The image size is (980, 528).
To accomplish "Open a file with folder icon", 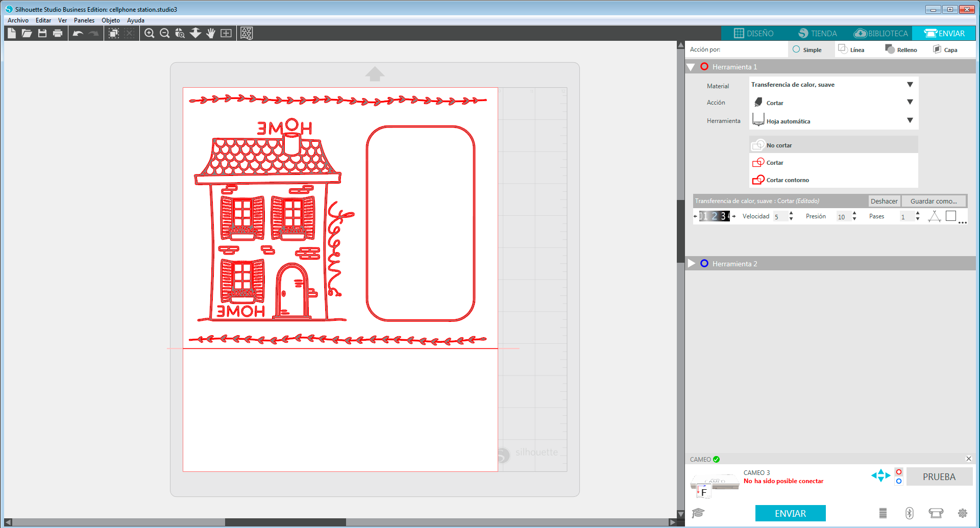I will (x=27, y=33).
